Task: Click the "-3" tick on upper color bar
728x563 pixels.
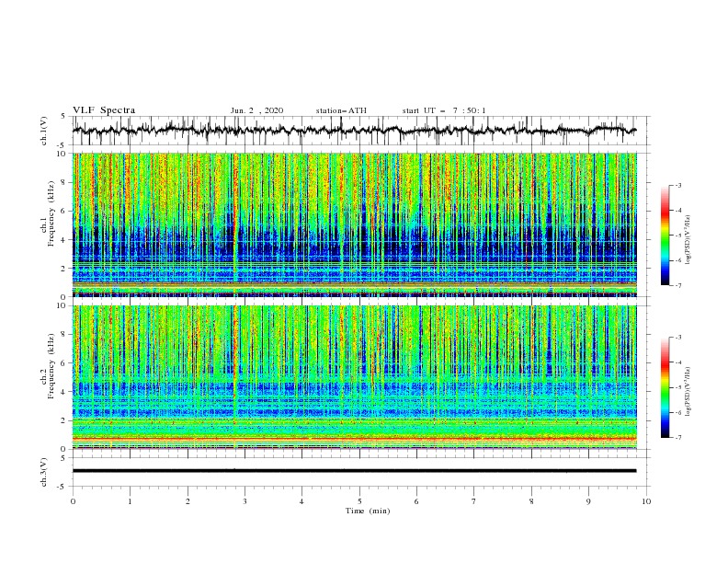Action: [x=677, y=185]
